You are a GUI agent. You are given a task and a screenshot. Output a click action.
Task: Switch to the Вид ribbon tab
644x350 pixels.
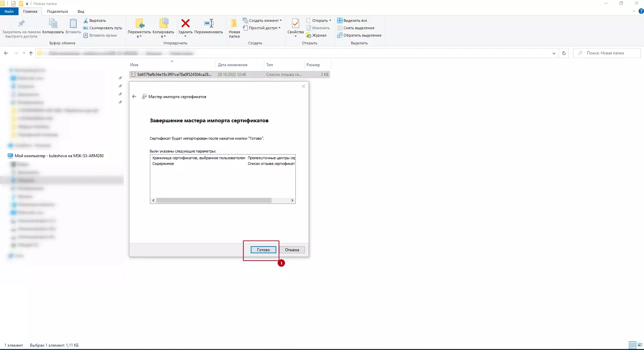coord(81,11)
